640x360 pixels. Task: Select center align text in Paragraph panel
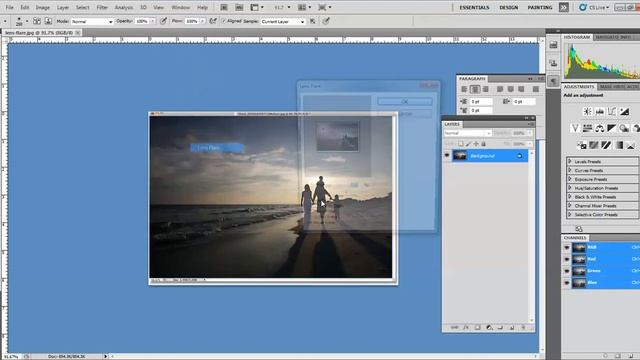click(x=475, y=89)
